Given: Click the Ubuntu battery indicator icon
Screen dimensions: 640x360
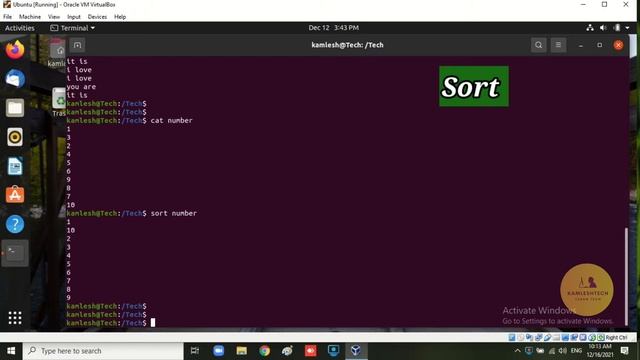Looking at the screenshot, I should coord(617,28).
